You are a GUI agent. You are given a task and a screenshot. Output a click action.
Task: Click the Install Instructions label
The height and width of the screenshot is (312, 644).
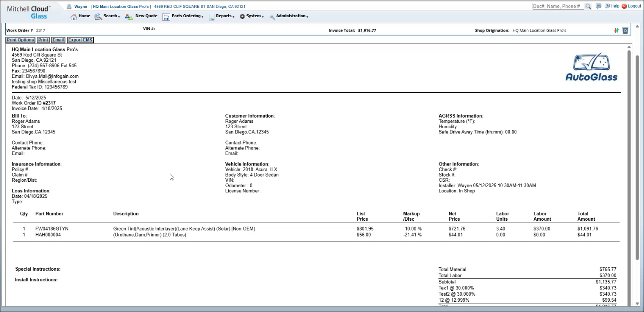pyautogui.click(x=36, y=280)
